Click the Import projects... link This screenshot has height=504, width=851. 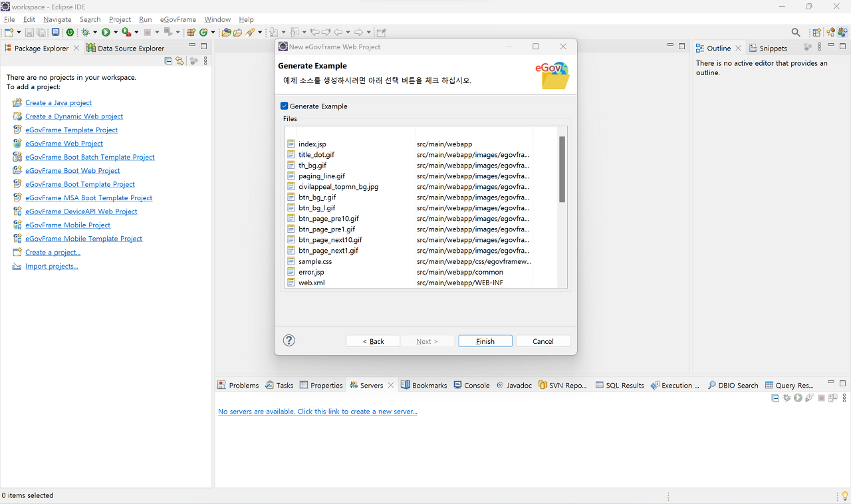[52, 266]
